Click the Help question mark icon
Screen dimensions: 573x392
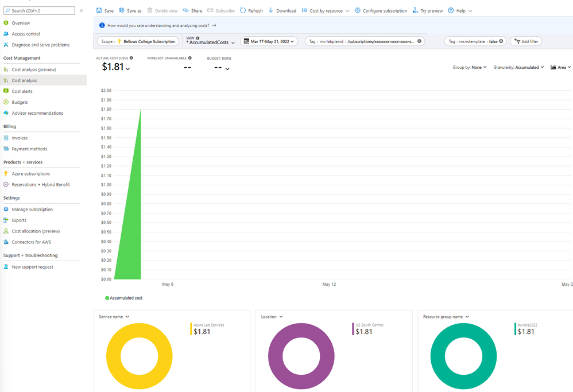pos(451,10)
